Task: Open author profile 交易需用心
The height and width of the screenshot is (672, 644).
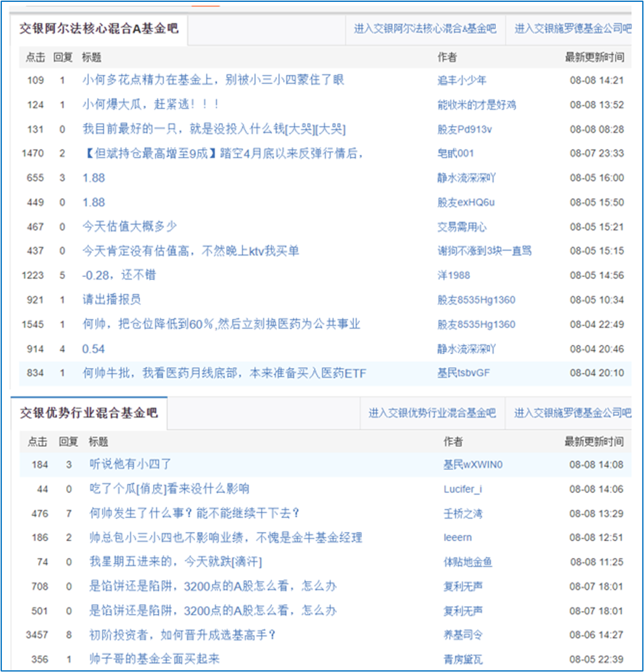Action: point(461,226)
